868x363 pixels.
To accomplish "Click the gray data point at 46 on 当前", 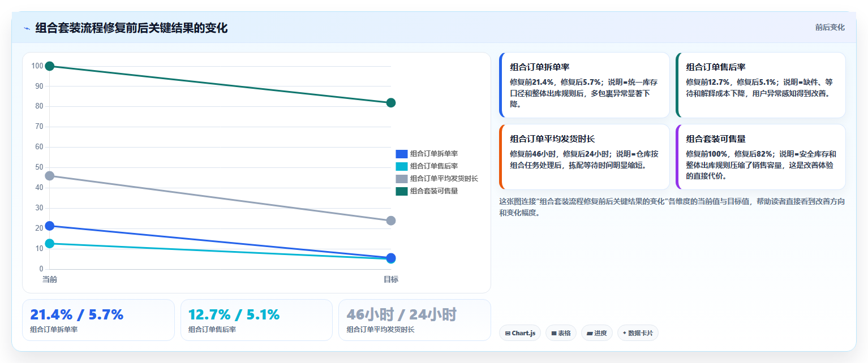I will (50, 176).
